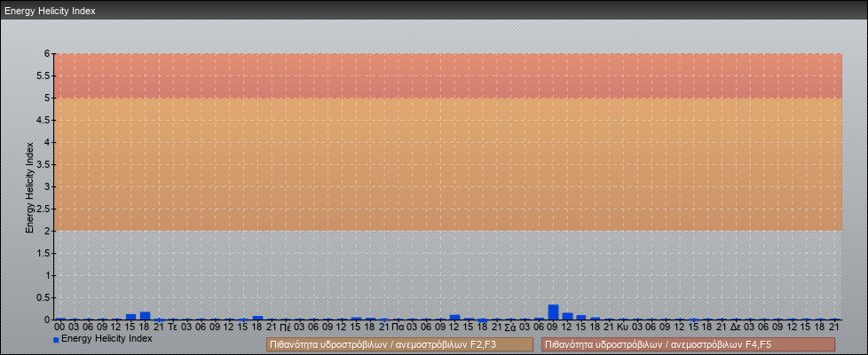Screen dimensions: 868x355
Task: Click the tallest bar at 09 after Σά
Action: [x=553, y=312]
